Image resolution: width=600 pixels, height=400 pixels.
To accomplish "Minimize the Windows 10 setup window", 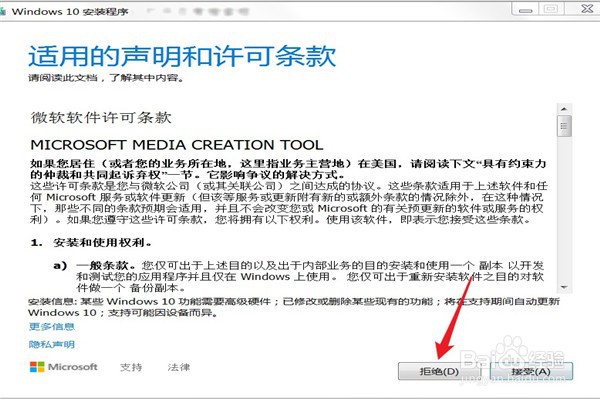I will point(525,9).
